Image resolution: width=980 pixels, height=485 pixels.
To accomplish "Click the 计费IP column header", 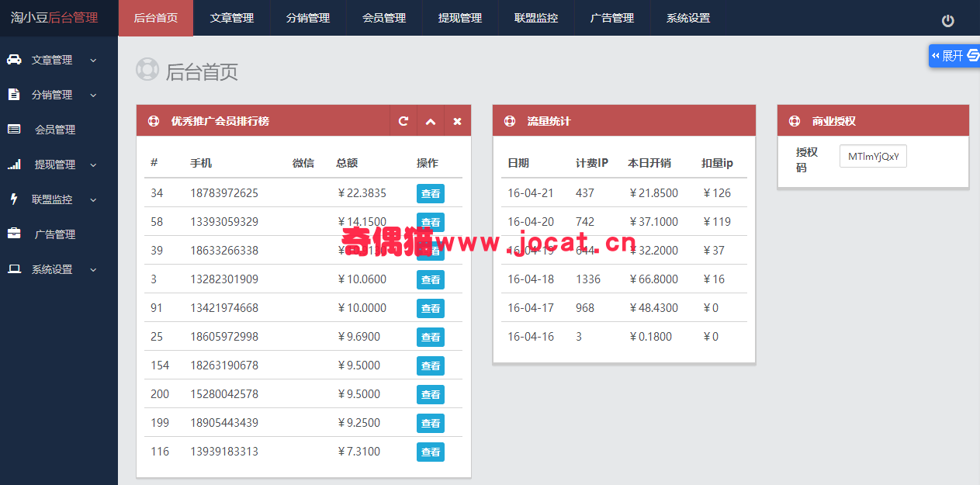I will [x=592, y=163].
